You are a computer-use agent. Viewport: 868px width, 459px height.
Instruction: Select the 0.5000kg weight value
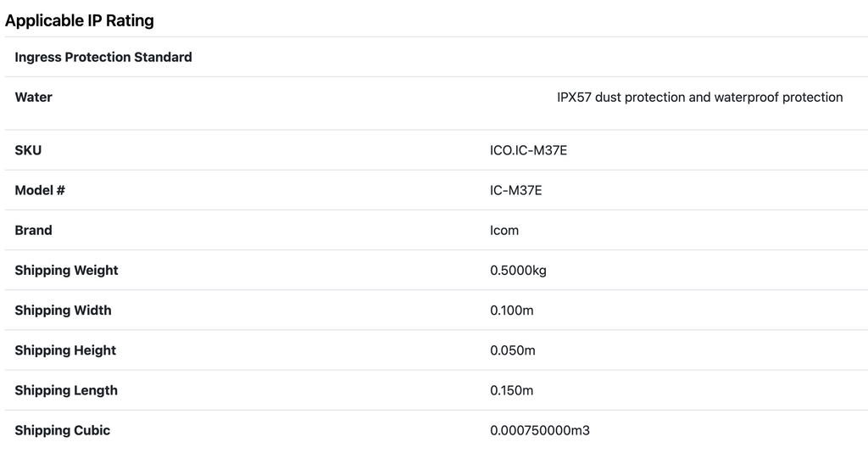point(519,270)
